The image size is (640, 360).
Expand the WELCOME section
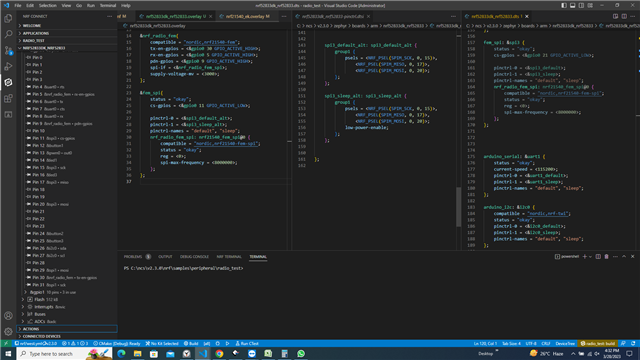pos(67,26)
